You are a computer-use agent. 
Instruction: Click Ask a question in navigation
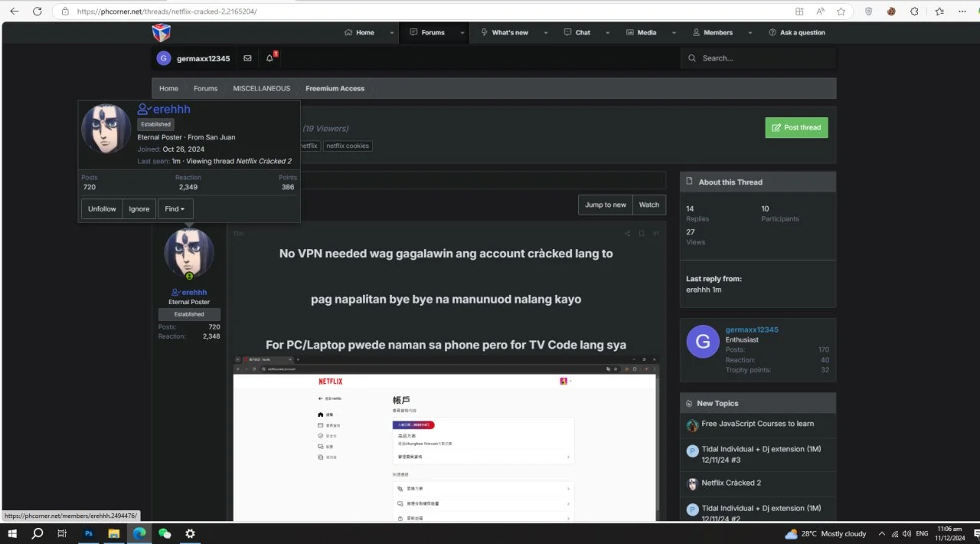[x=797, y=33]
